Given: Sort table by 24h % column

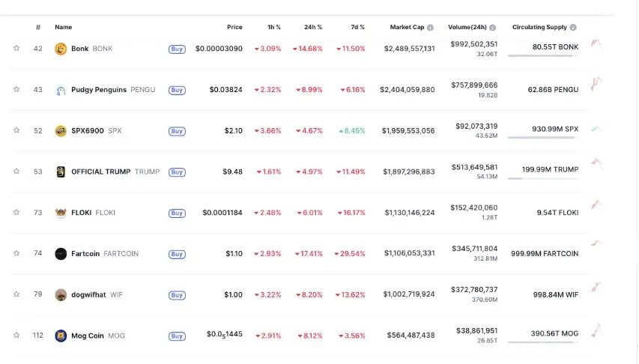Looking at the screenshot, I should tap(313, 28).
